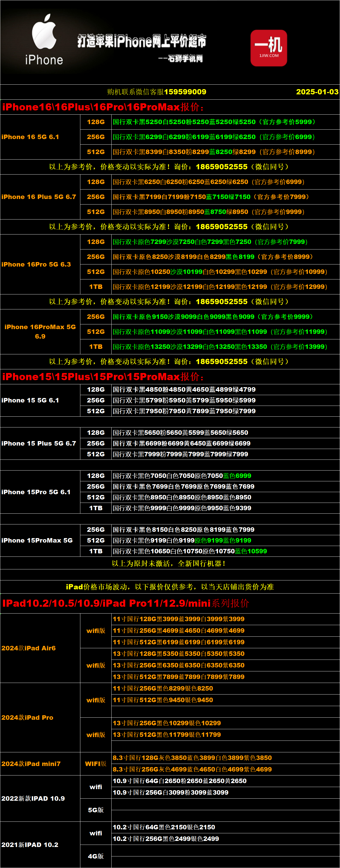This screenshot has width=340, height=868.
Task: Select model cell iPhone 16 Plus 5G 6.7
Action: (x=40, y=197)
